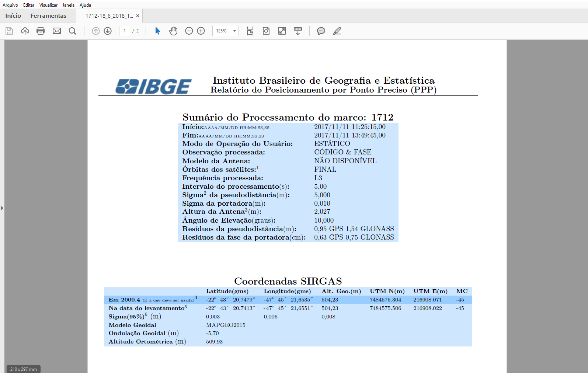The image size is (588, 373).
Task: Go to next page arrow
Action: click(x=108, y=31)
